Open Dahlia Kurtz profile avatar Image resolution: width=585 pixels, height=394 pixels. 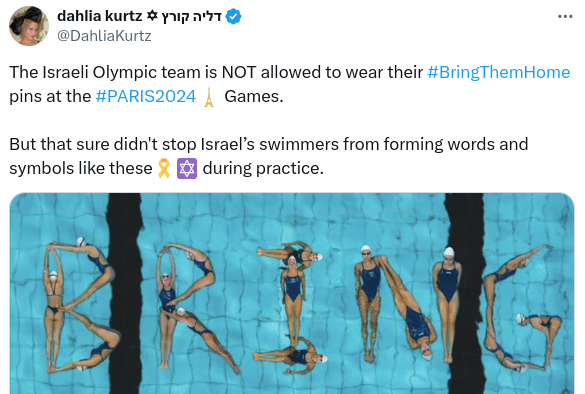[x=29, y=26]
